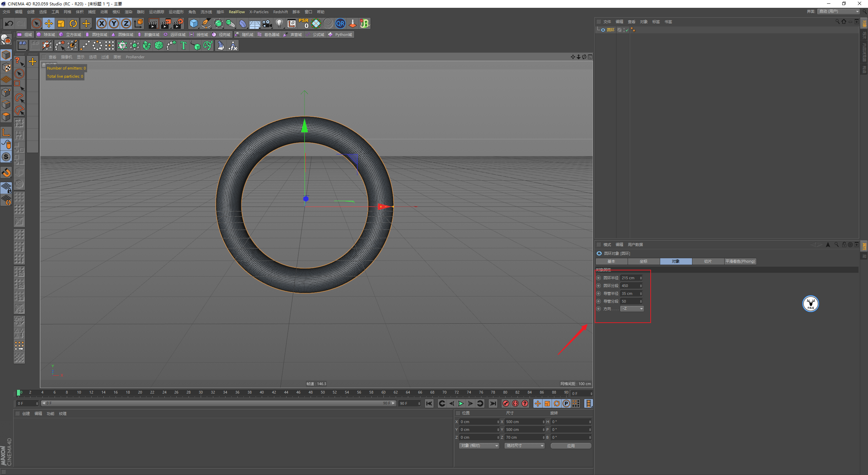Toggle Z axis lock button
Viewport: 868px width, 475px height.
point(126,23)
